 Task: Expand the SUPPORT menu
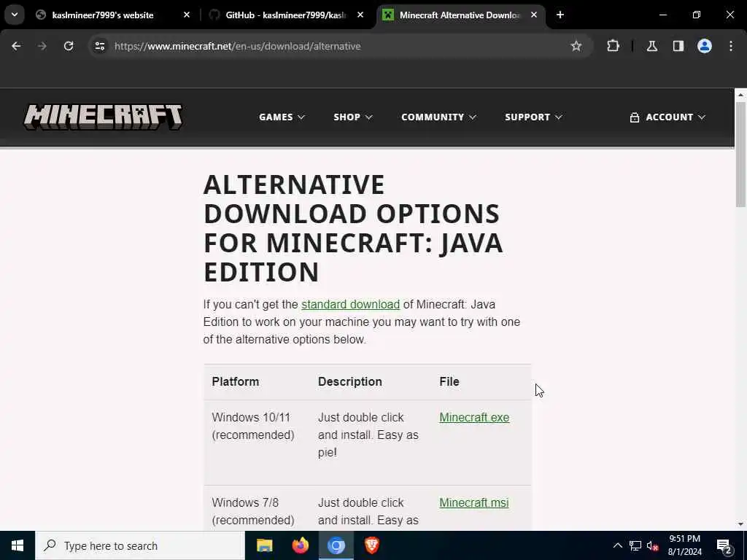(533, 117)
